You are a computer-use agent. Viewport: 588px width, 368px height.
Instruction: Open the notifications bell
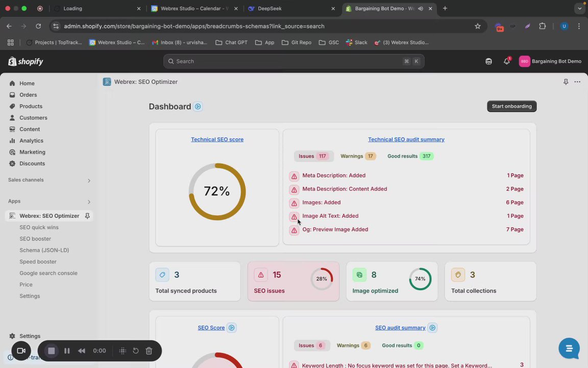(507, 61)
